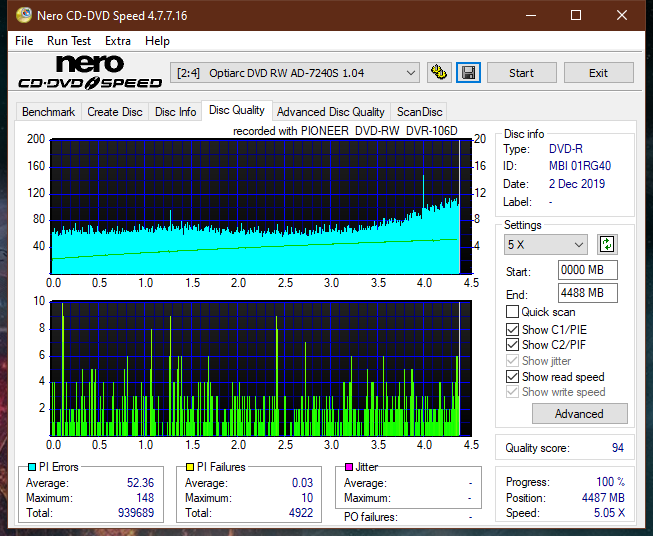
Task: Click the PO failures label
Action: click(371, 517)
